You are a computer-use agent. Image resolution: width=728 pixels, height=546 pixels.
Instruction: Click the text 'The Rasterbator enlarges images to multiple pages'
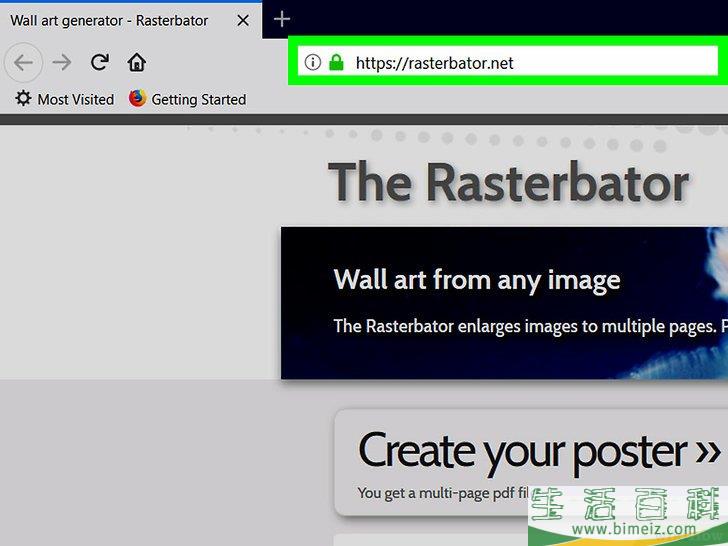pyautogui.click(x=525, y=326)
